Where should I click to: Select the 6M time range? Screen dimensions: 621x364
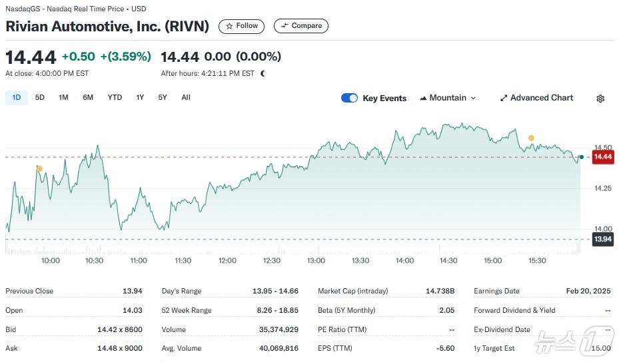click(x=88, y=97)
